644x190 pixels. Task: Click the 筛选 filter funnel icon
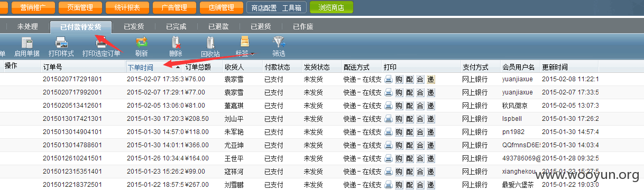[279, 42]
